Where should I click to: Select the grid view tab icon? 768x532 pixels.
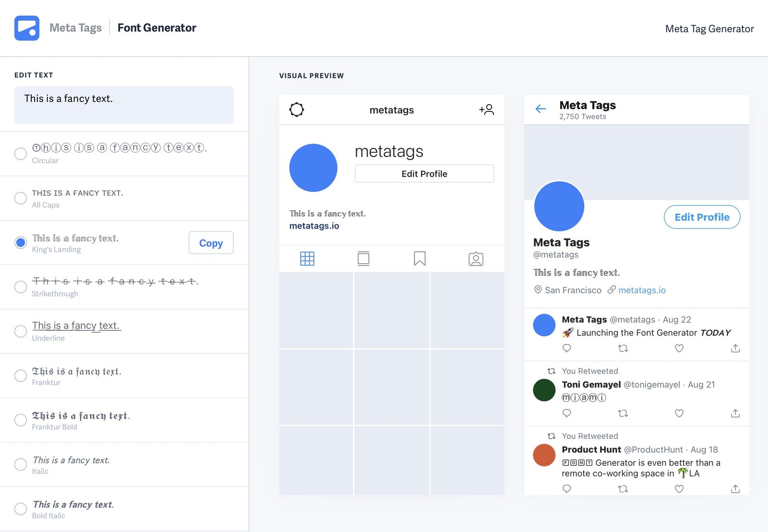point(307,259)
